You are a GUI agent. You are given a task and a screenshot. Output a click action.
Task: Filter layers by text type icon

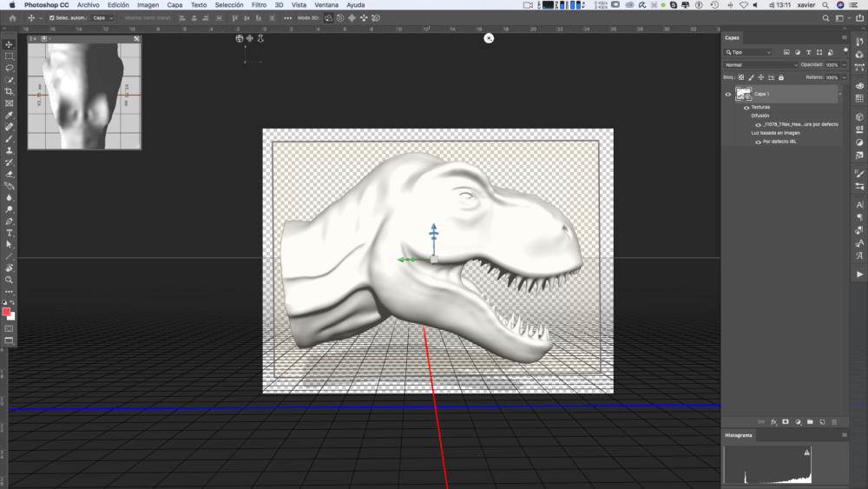tap(809, 52)
